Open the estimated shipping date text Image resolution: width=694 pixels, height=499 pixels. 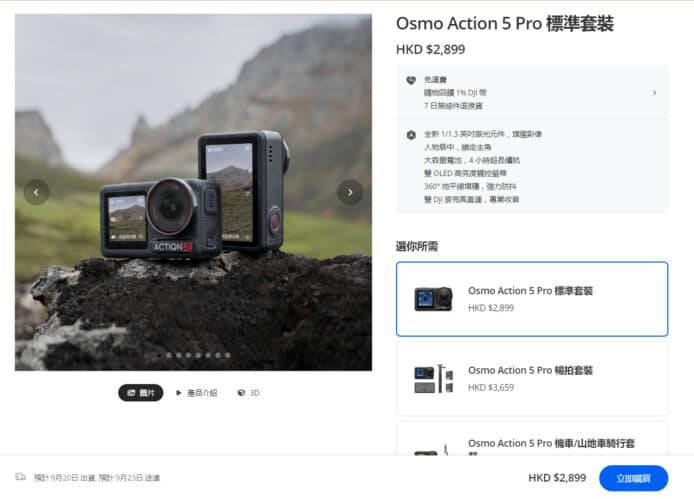pyautogui.click(x=97, y=478)
